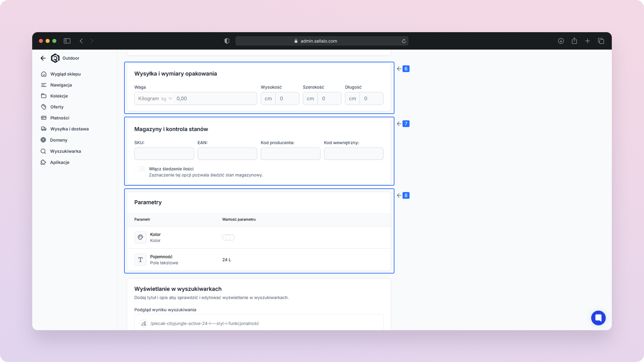
Task: Click the browser sidebar toggle icon
Action: tap(67, 41)
